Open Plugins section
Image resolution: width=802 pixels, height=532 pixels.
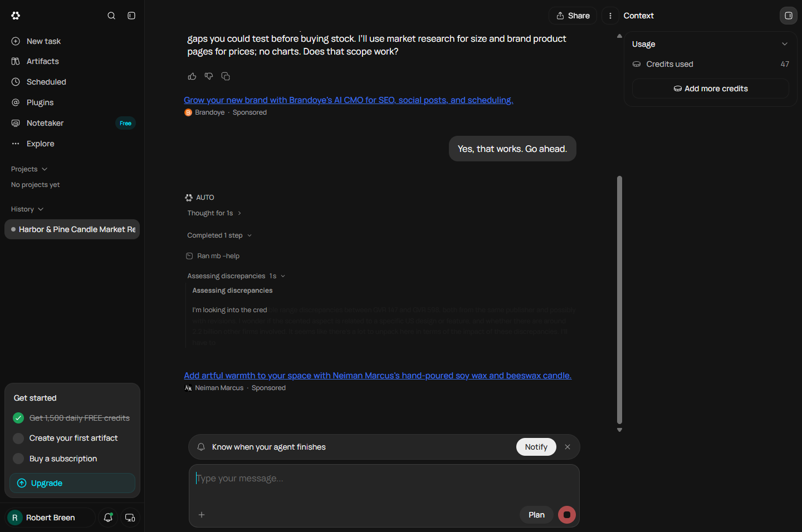pyautogui.click(x=72, y=102)
